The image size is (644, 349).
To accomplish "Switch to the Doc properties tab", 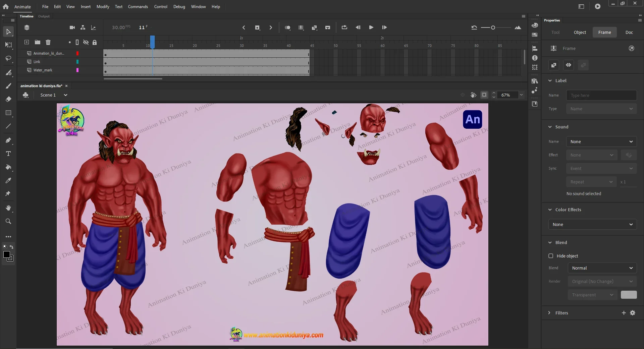I will click(x=629, y=32).
